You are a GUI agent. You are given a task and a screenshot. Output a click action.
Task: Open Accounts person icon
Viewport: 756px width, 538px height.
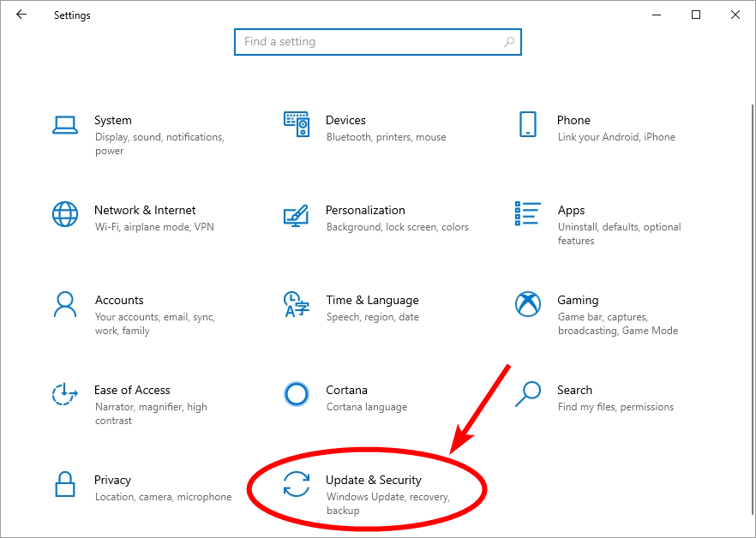coord(65,304)
